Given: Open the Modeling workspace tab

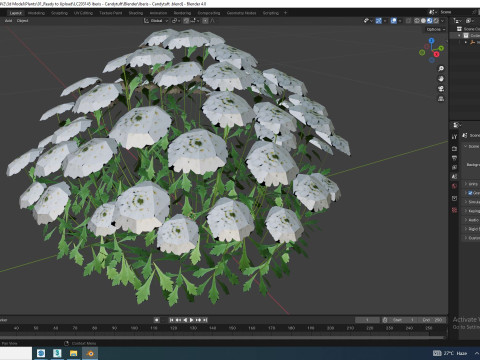Looking at the screenshot, I should click(36, 13).
